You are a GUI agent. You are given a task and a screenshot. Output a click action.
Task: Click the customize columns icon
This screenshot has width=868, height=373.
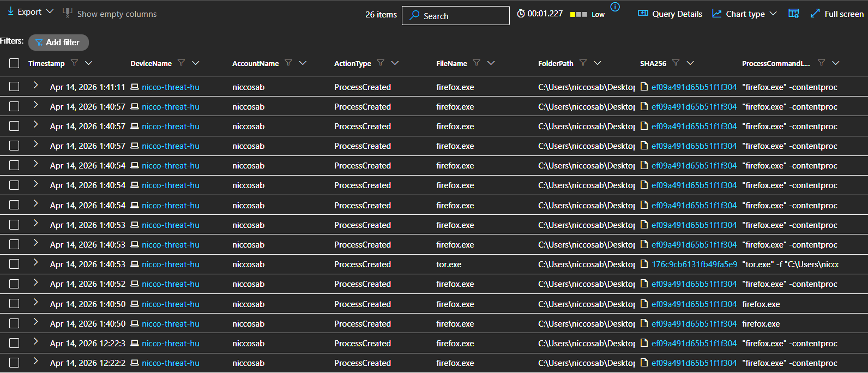[793, 14]
